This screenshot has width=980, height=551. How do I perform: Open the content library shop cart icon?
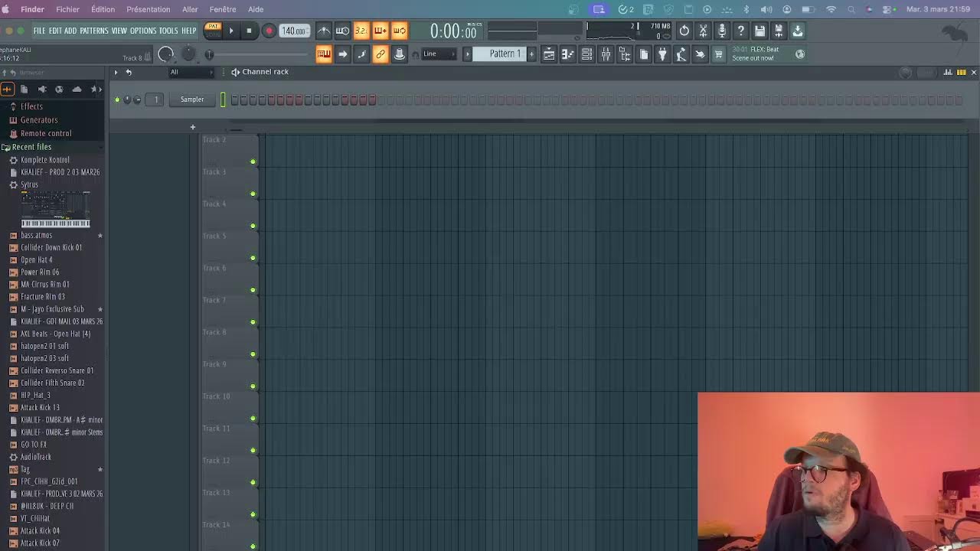click(718, 54)
